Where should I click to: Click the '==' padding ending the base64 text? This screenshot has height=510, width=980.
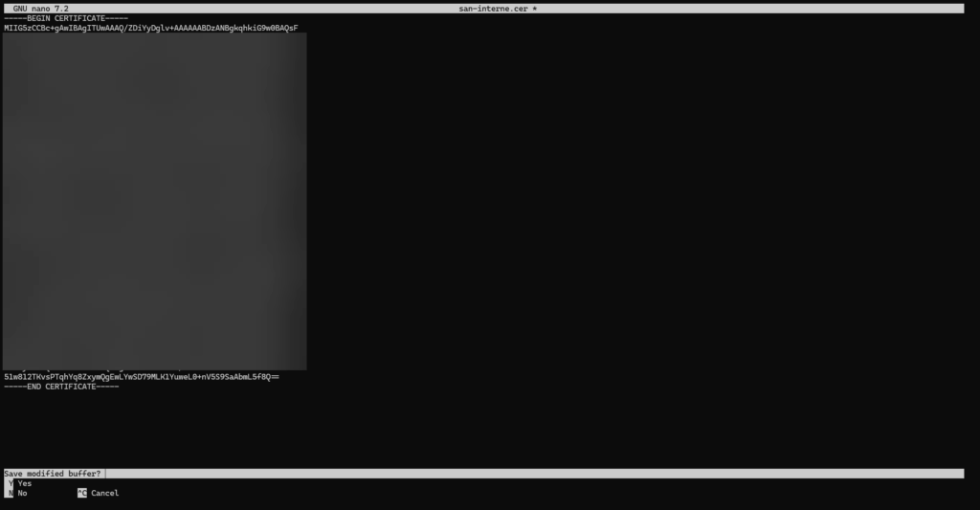tap(275, 377)
